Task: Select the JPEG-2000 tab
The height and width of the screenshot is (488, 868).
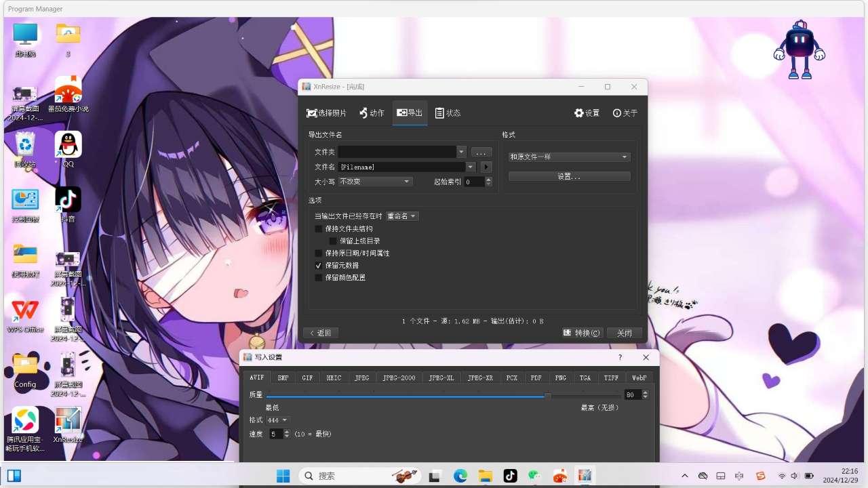Action: [x=399, y=378]
